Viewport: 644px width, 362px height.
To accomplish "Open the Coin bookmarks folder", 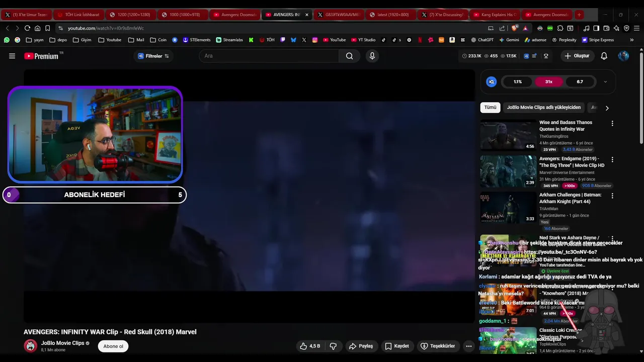I will (x=158, y=40).
